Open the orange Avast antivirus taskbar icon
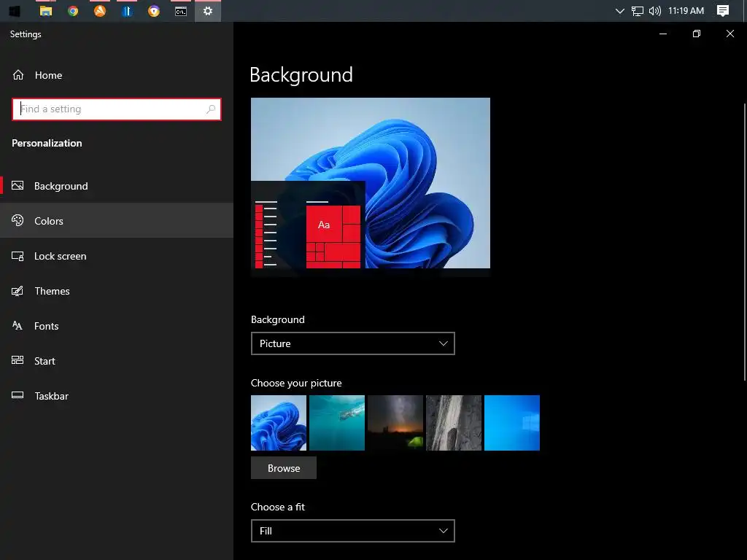 click(99, 11)
